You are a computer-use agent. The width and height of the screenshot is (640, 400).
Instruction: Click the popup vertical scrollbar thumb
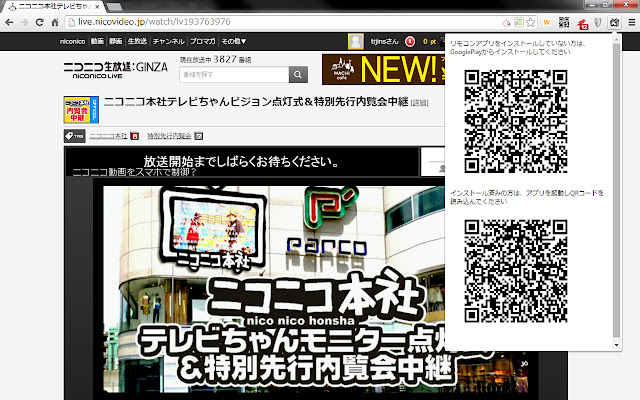(x=616, y=190)
